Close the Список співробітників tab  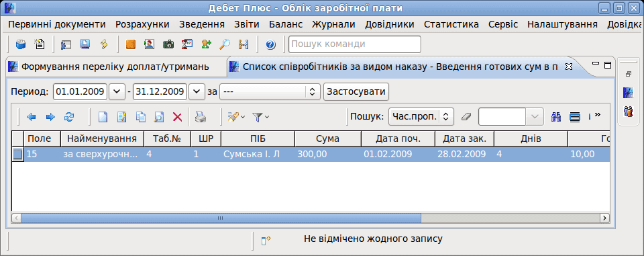point(570,67)
